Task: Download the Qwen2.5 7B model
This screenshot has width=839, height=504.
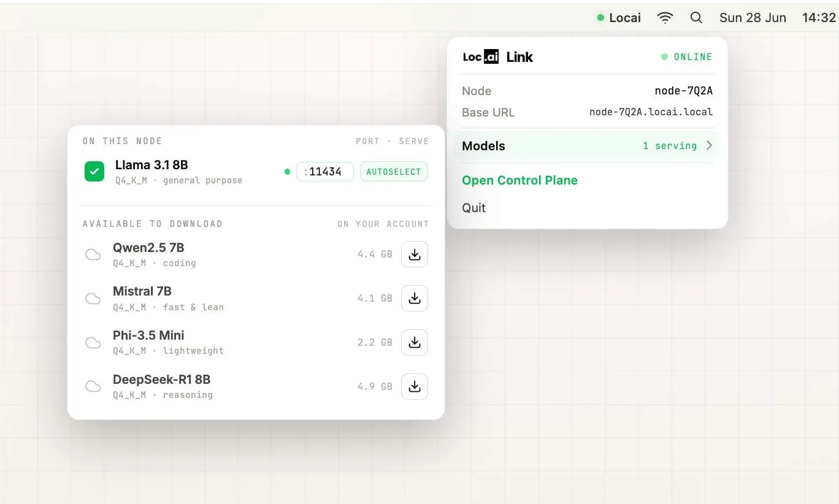Action: tap(415, 254)
